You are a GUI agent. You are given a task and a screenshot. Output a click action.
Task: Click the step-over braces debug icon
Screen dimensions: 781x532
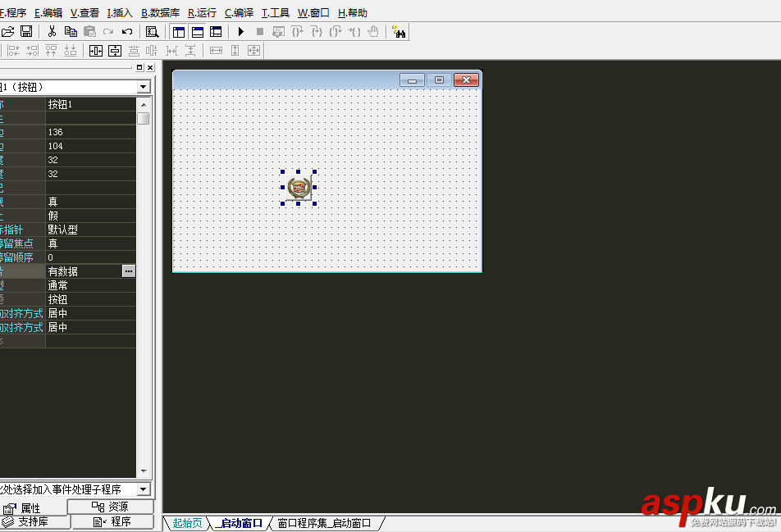click(297, 32)
